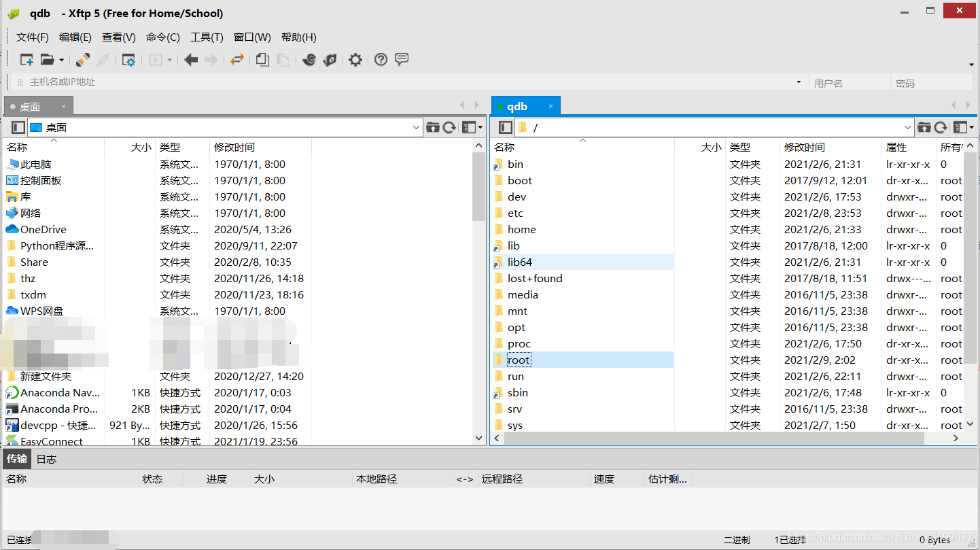Open the 文件(F) menu
Image resolution: width=980 pixels, height=550 pixels.
(x=33, y=37)
